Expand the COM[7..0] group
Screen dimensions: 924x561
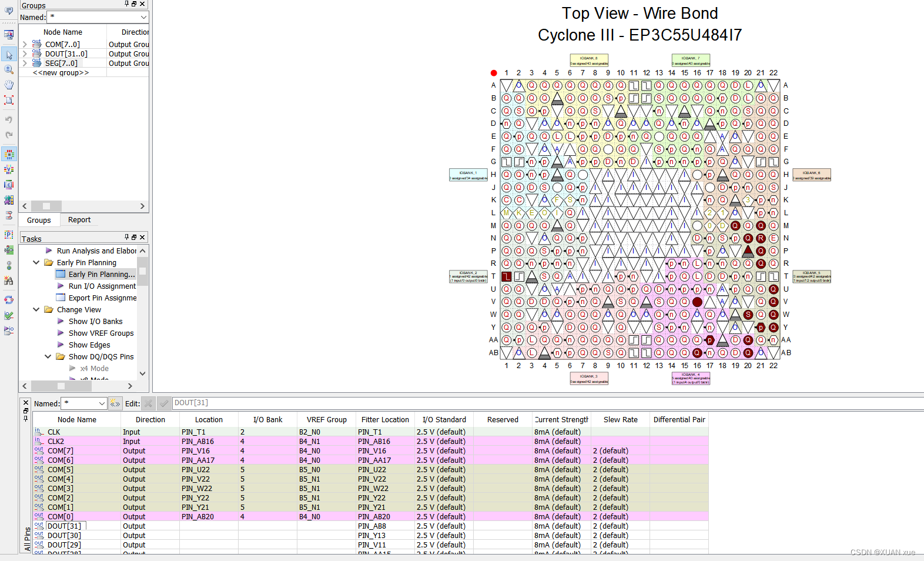[x=25, y=44]
